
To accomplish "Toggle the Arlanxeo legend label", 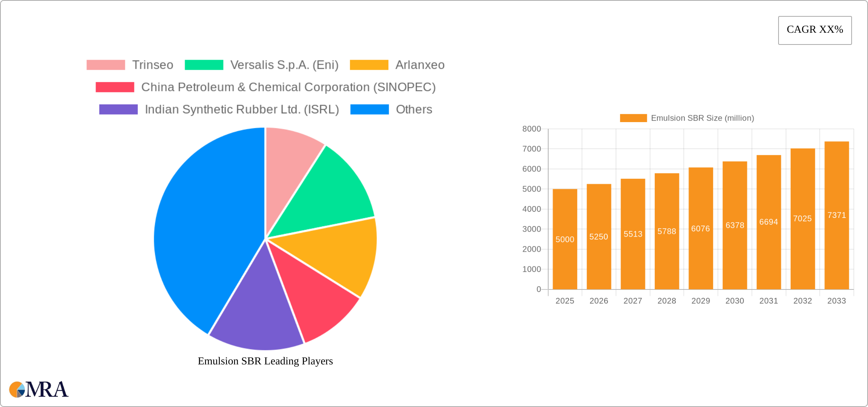I will (x=420, y=65).
